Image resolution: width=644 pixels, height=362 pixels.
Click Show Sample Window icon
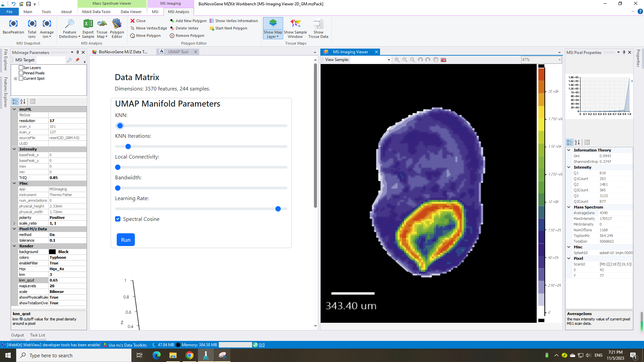click(295, 24)
